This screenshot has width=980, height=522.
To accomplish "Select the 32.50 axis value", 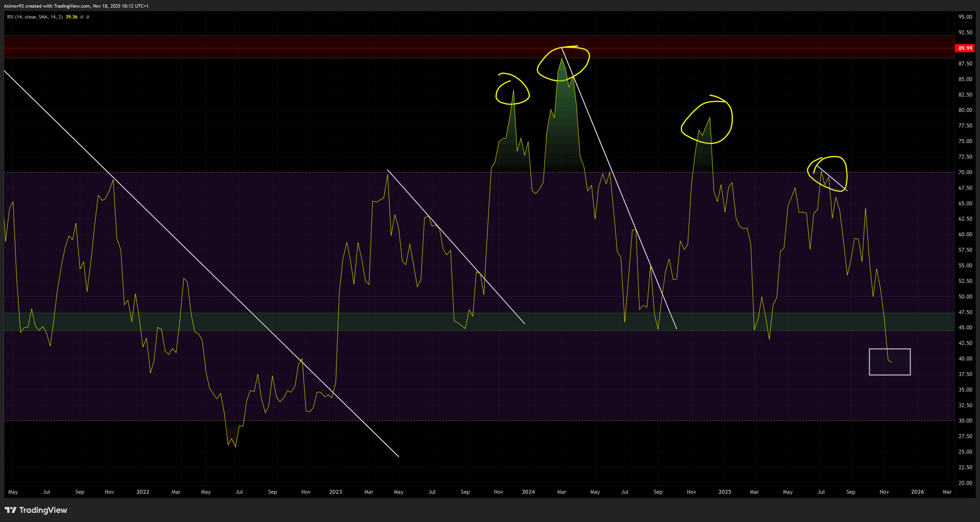I will [965, 405].
